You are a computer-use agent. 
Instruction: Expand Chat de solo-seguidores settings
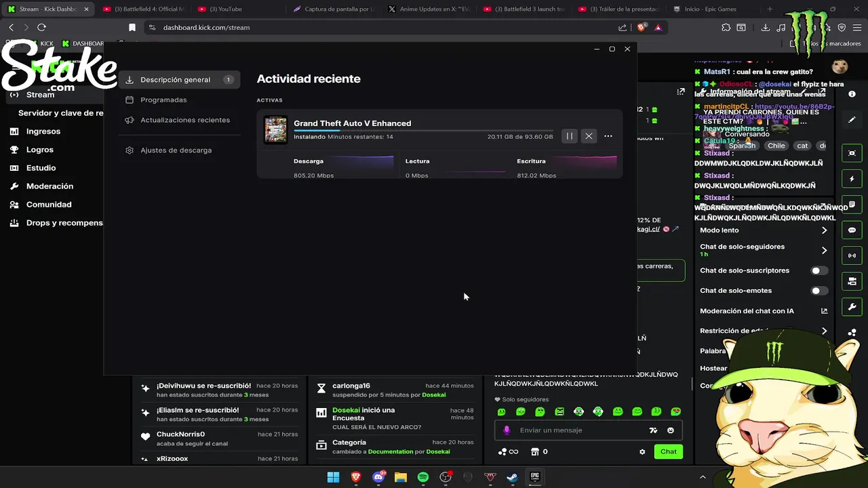(x=764, y=249)
